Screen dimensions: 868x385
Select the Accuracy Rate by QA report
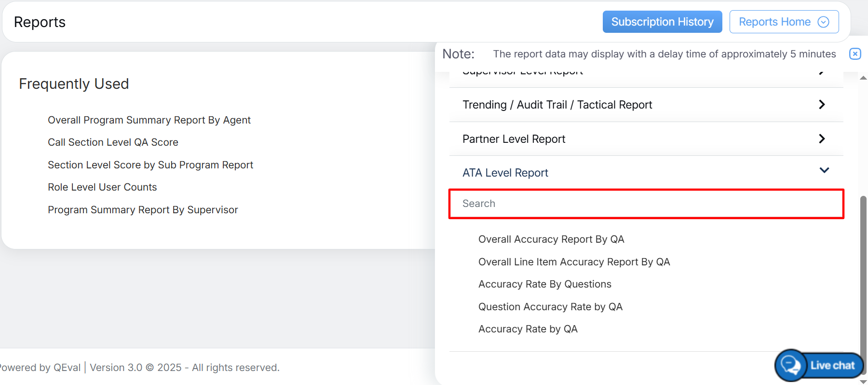(x=528, y=329)
